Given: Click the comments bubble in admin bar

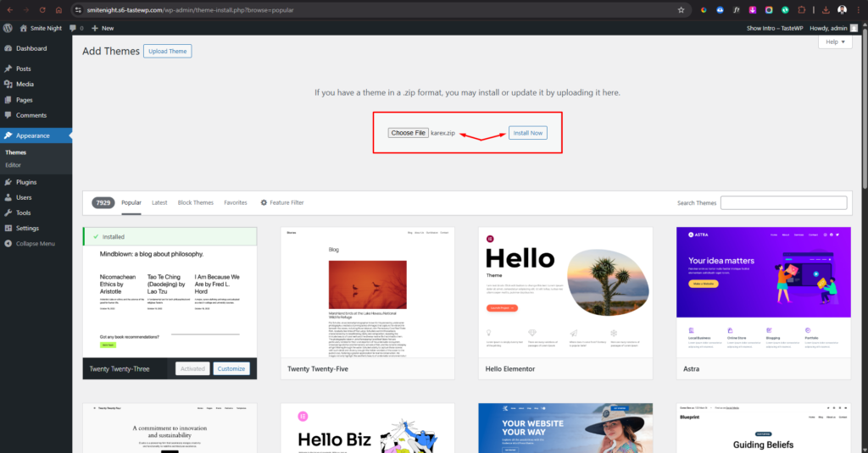Looking at the screenshot, I should (x=74, y=28).
